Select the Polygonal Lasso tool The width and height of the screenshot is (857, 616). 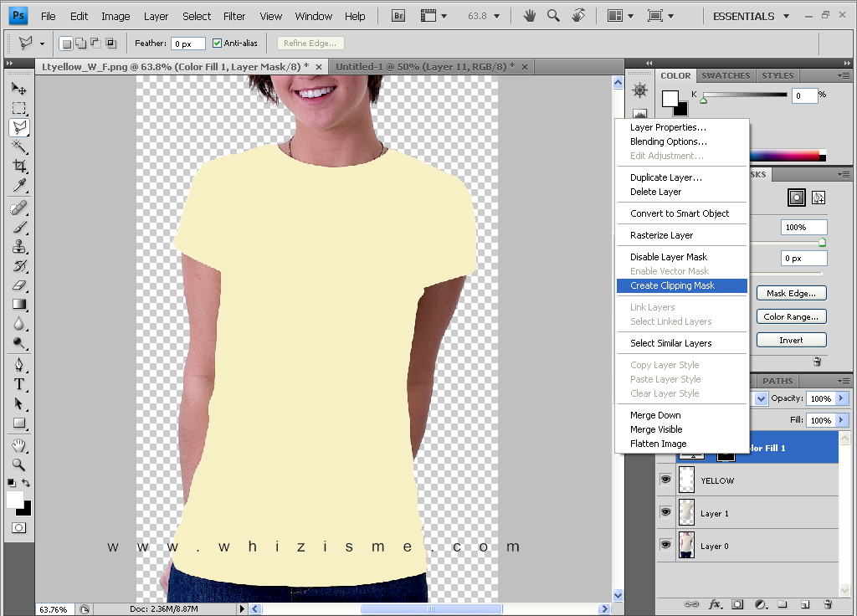click(18, 127)
